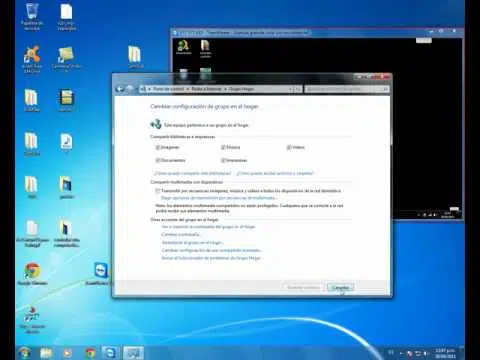Open the Recycle Bin desktop icon
The image size is (480, 360).
32,16
